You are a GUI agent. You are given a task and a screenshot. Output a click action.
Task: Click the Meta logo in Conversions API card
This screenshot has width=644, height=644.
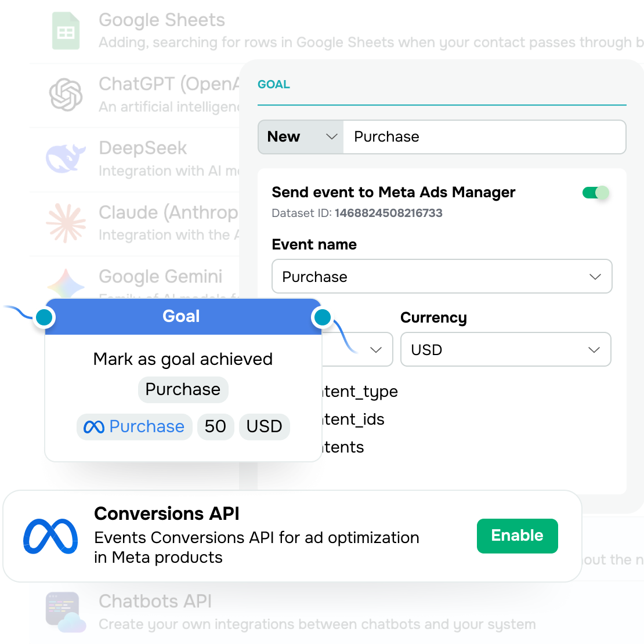(x=50, y=536)
